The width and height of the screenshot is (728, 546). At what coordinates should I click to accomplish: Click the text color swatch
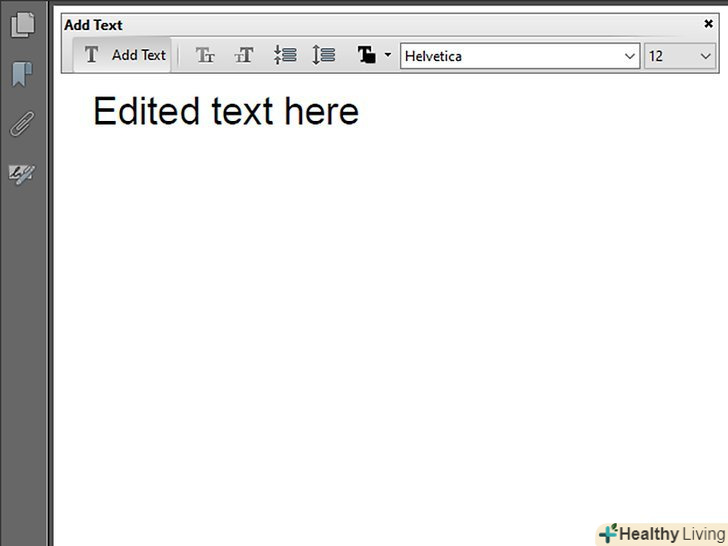tap(366, 55)
